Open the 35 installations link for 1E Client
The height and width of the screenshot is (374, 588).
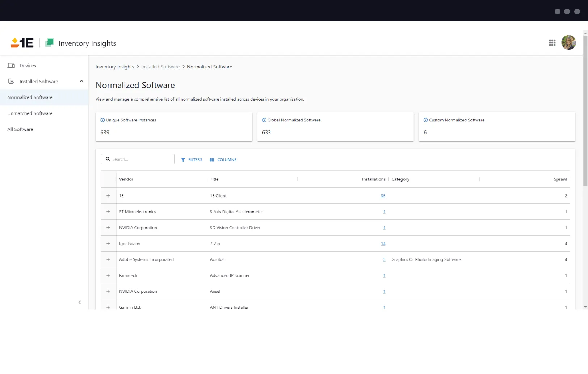click(383, 196)
